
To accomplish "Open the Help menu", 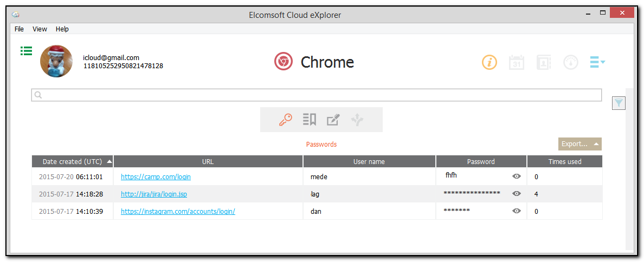I will point(62,29).
